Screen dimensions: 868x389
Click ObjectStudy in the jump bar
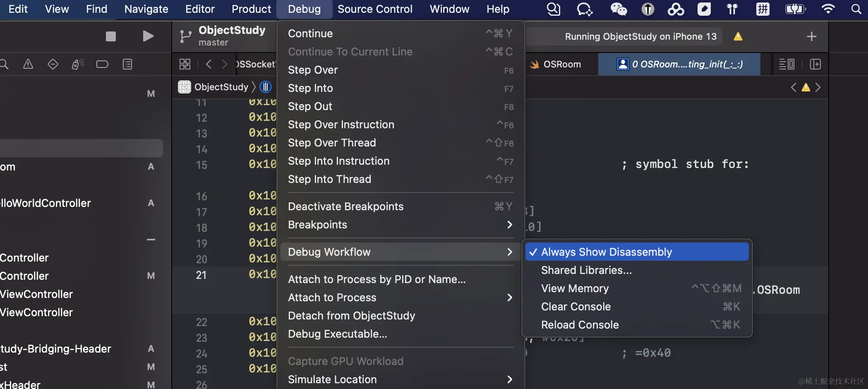point(221,87)
